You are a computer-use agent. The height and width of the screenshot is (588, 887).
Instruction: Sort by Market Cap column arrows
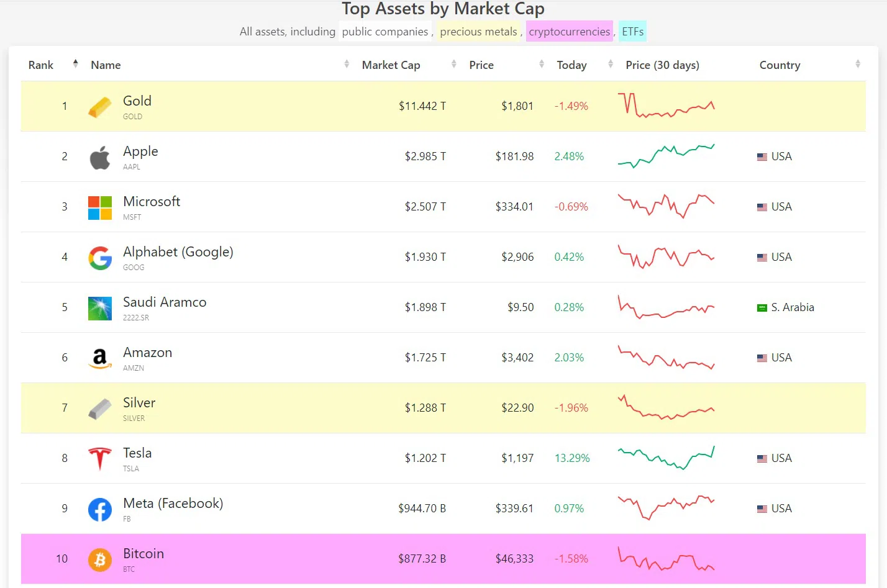tap(453, 64)
